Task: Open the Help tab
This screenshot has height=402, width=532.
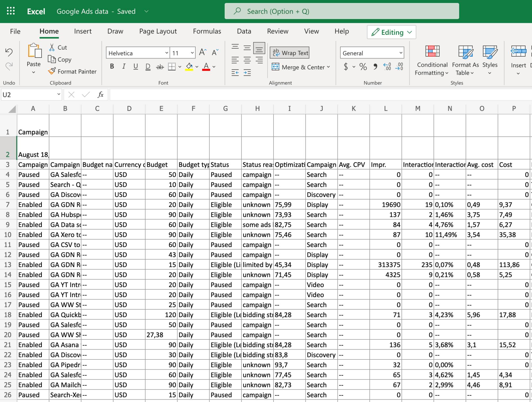Action: (x=342, y=31)
